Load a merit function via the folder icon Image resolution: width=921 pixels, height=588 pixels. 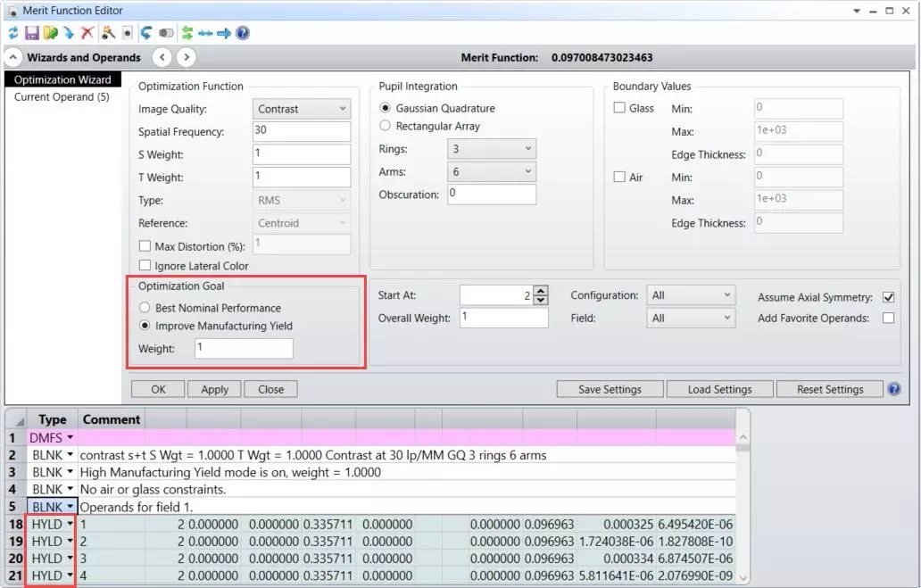pyautogui.click(x=51, y=33)
